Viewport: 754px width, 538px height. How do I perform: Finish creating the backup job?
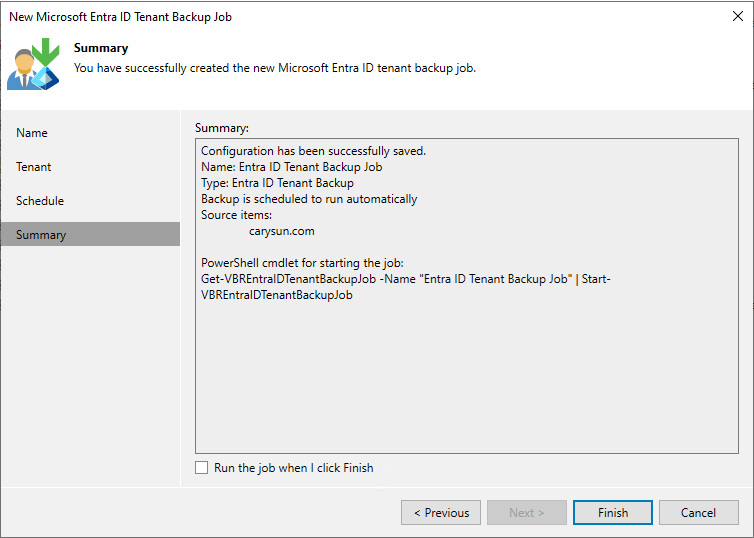[x=613, y=513]
